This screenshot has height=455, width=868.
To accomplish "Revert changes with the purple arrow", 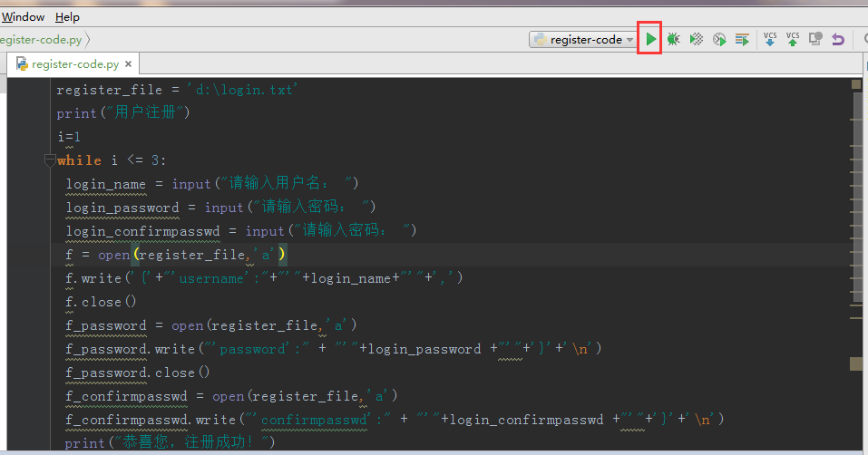I will [838, 39].
